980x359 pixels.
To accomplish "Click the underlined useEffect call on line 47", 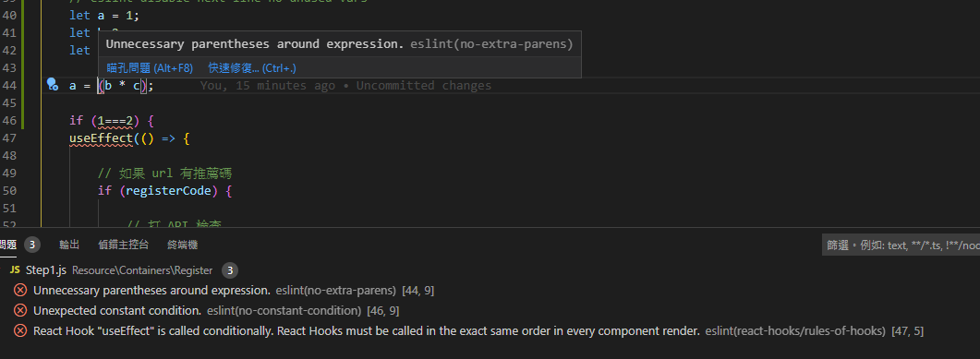I will (x=102, y=138).
